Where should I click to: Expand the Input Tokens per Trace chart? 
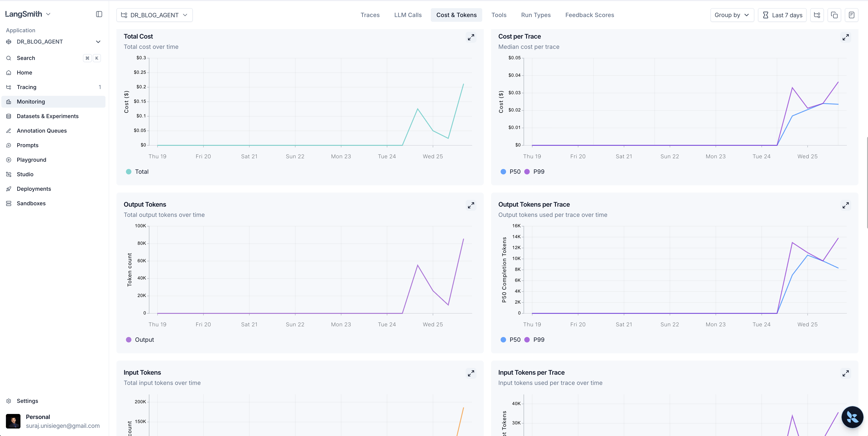point(845,373)
